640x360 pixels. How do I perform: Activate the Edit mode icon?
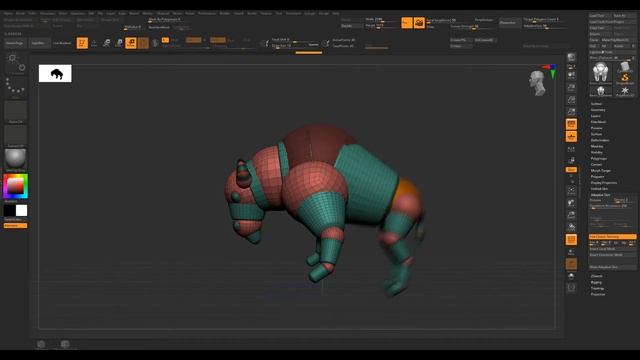[x=82, y=43]
